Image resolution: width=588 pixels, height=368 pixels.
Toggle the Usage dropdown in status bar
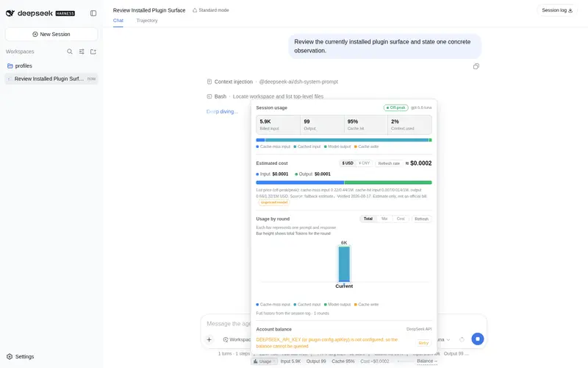(x=265, y=361)
